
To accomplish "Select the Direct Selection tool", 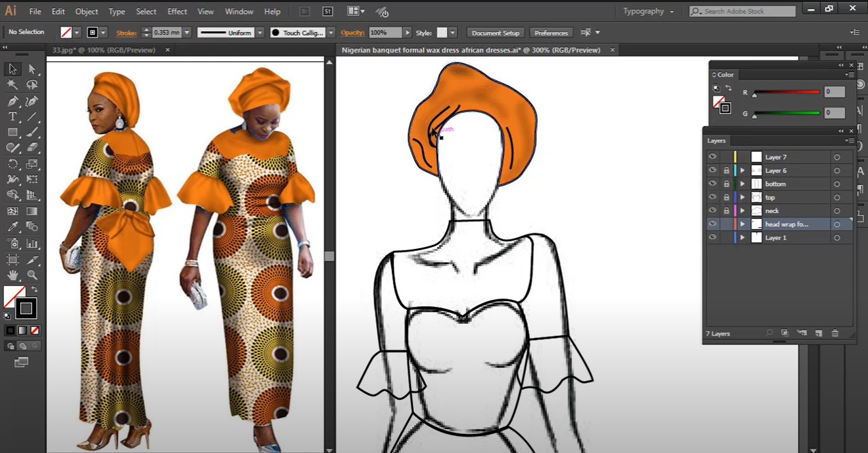I will [32, 69].
